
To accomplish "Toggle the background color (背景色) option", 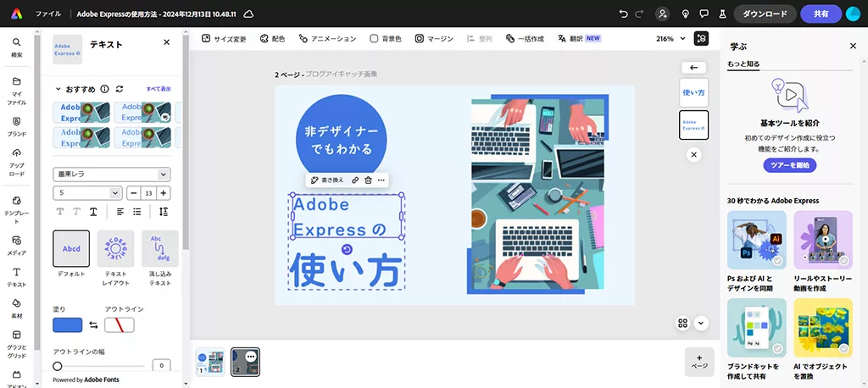I will (386, 39).
